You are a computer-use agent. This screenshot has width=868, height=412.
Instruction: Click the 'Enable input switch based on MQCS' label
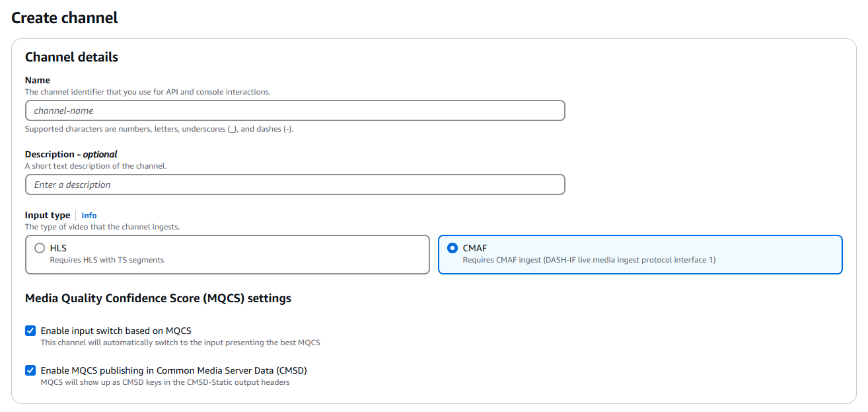tap(116, 331)
